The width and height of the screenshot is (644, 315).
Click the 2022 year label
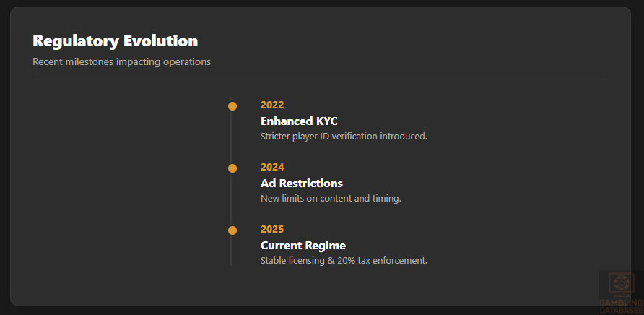pyautogui.click(x=272, y=105)
